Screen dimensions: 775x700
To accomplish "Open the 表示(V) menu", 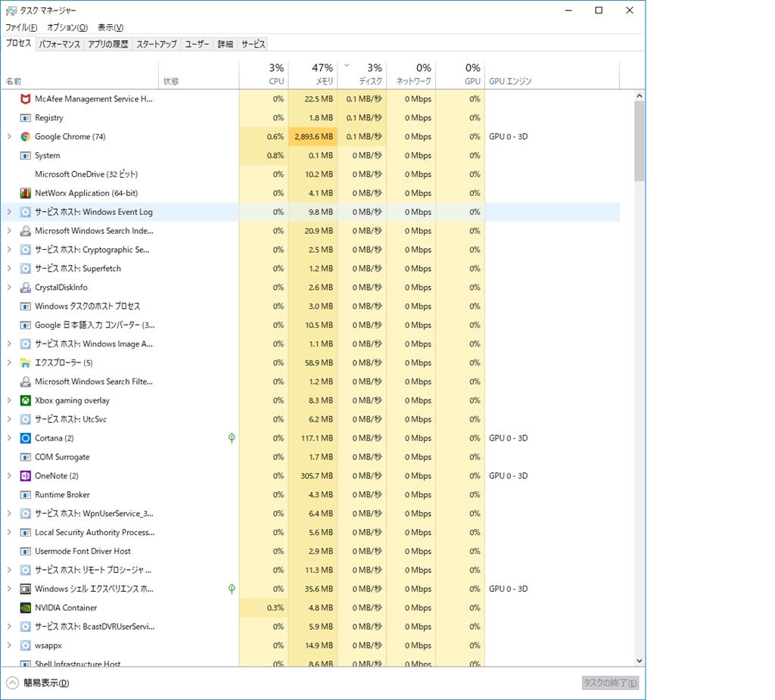I will click(110, 28).
